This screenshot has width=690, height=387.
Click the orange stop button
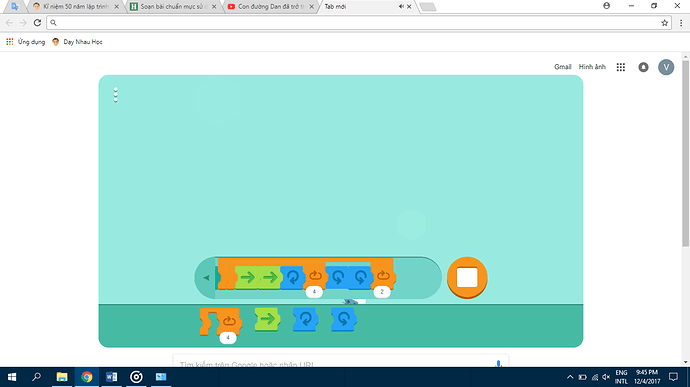click(x=467, y=277)
